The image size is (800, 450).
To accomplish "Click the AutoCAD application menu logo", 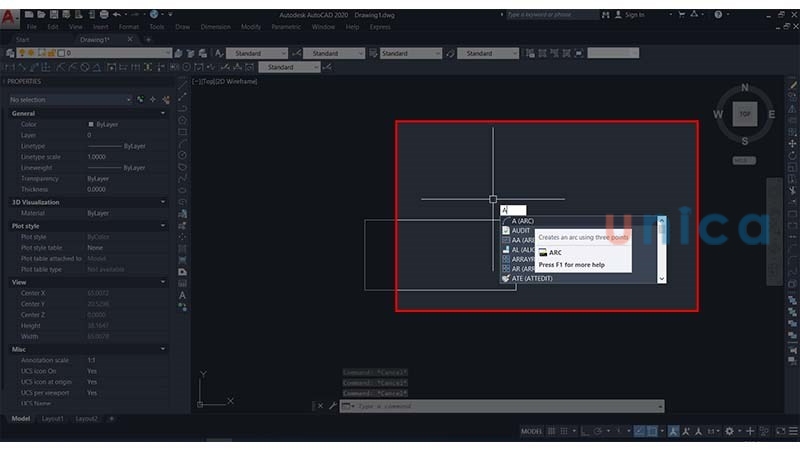I will [9, 17].
